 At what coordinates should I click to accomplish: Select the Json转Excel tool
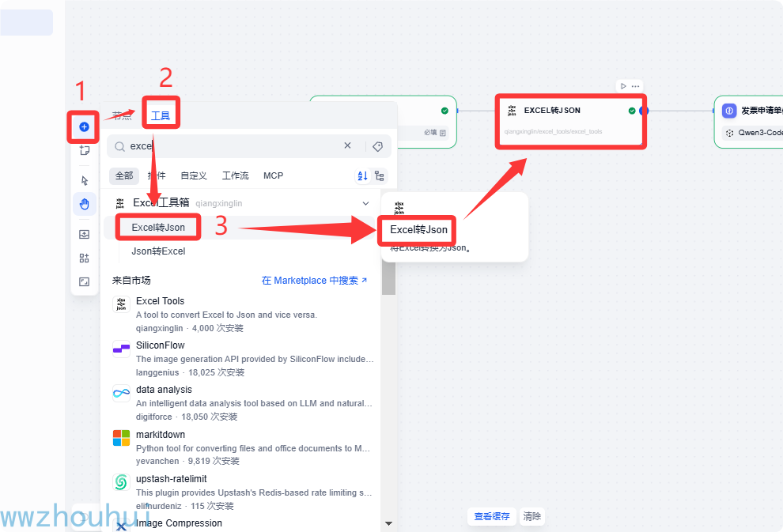pos(158,251)
